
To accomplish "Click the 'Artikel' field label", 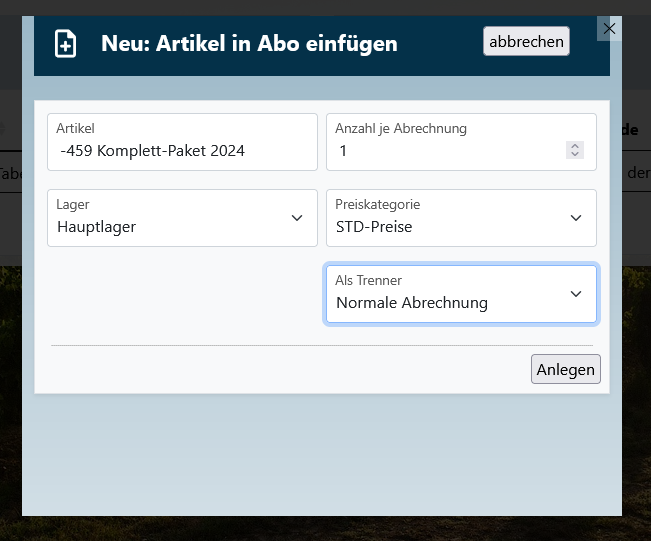I will coord(75,128).
